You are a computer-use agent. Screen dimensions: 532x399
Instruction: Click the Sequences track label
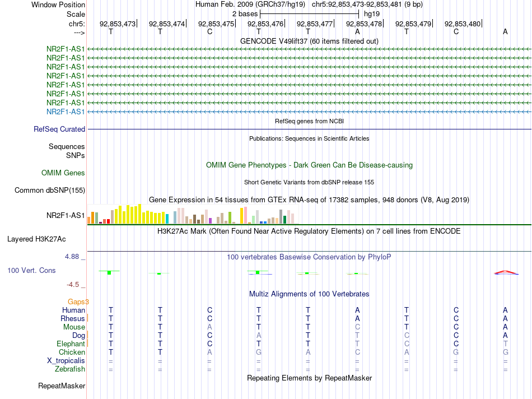pyautogui.click(x=67, y=146)
